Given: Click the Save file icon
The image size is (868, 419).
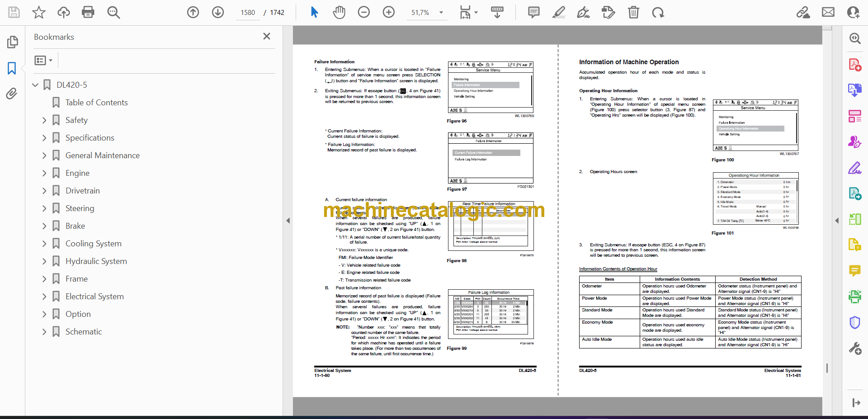Looking at the screenshot, I should [x=14, y=12].
